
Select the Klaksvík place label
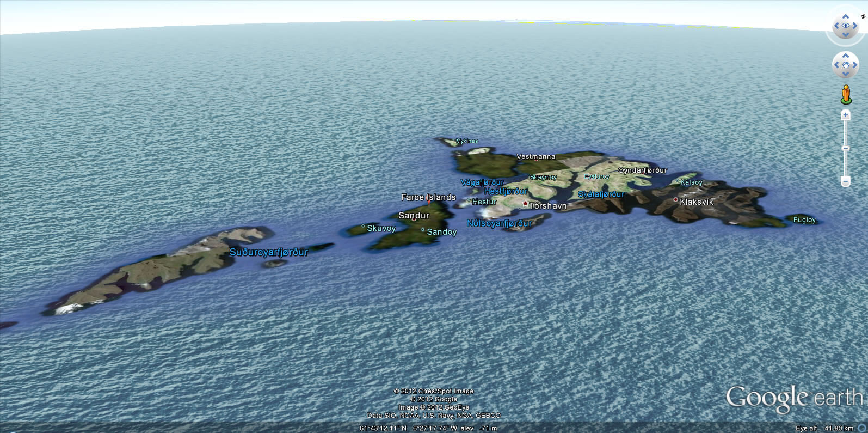coord(696,202)
